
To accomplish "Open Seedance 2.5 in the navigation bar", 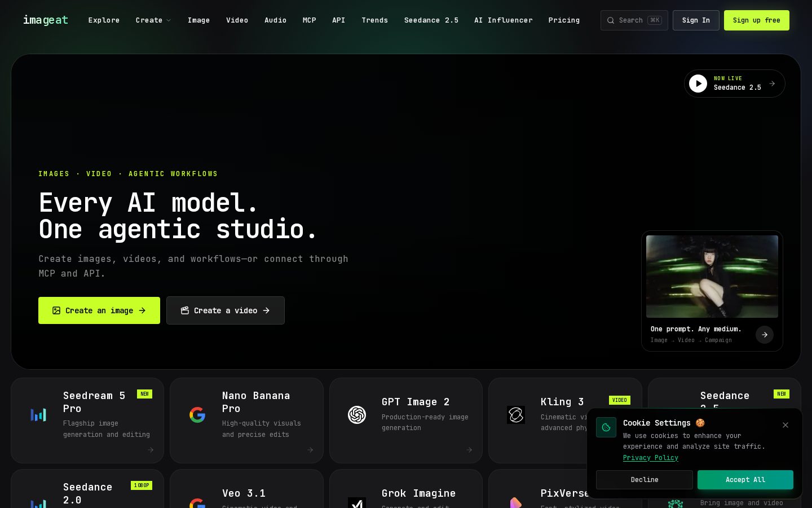I will click(431, 20).
